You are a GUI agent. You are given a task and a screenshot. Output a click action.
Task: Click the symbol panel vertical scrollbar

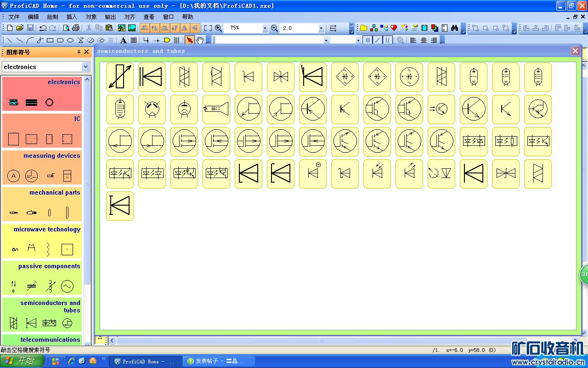(x=87, y=184)
